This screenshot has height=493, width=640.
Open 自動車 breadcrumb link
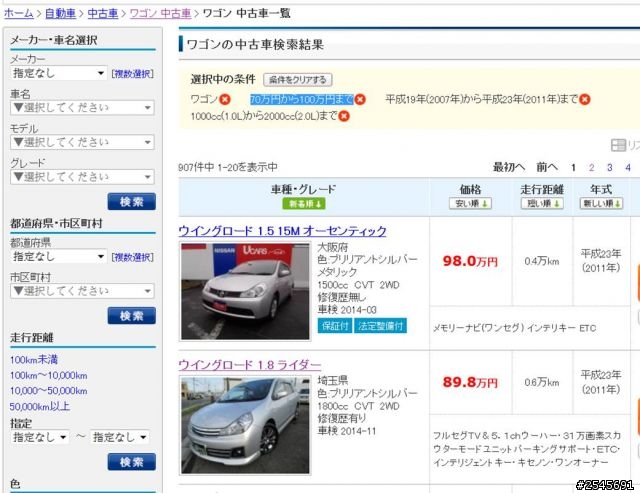pyautogui.click(x=60, y=13)
